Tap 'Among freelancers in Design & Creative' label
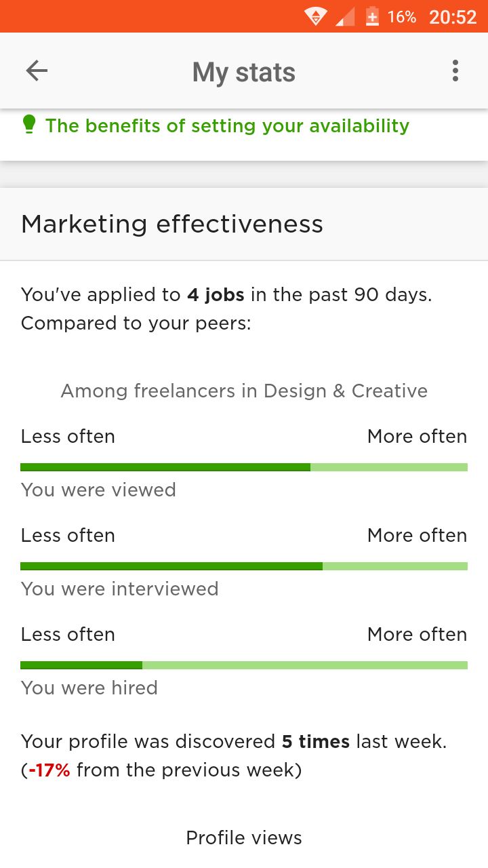488x868 pixels. (244, 391)
